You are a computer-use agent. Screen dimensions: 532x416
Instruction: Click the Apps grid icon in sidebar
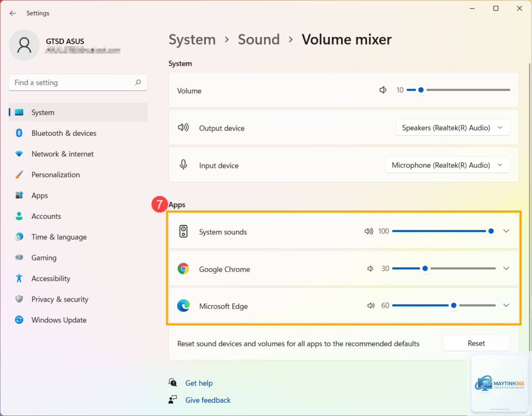click(x=19, y=196)
